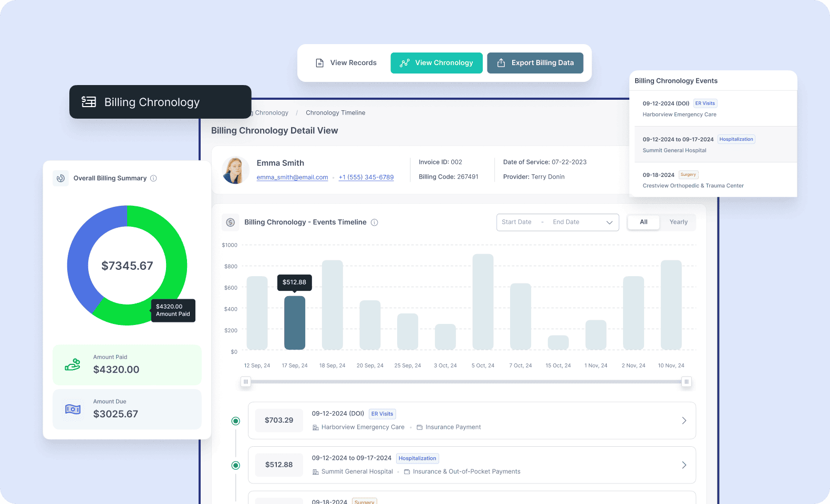This screenshot has height=504, width=830.
Task: Click the hand-coins icon in Amount Paid card
Action: pos(72,364)
